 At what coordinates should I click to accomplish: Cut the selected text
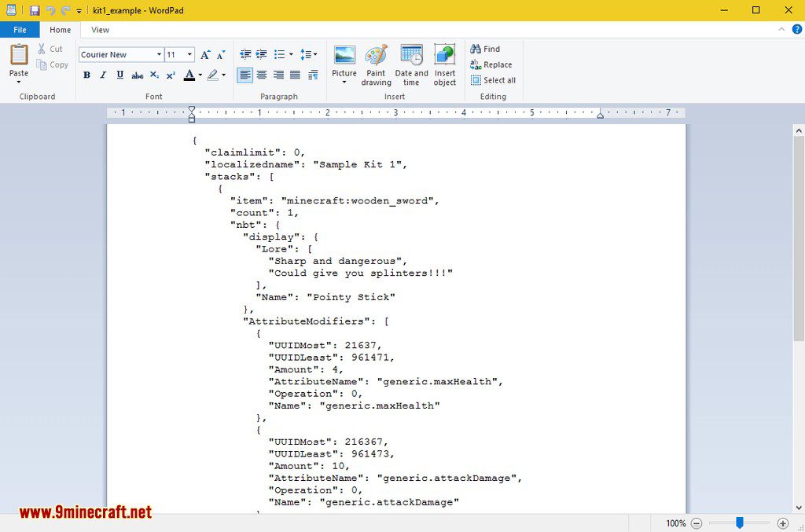coord(50,49)
